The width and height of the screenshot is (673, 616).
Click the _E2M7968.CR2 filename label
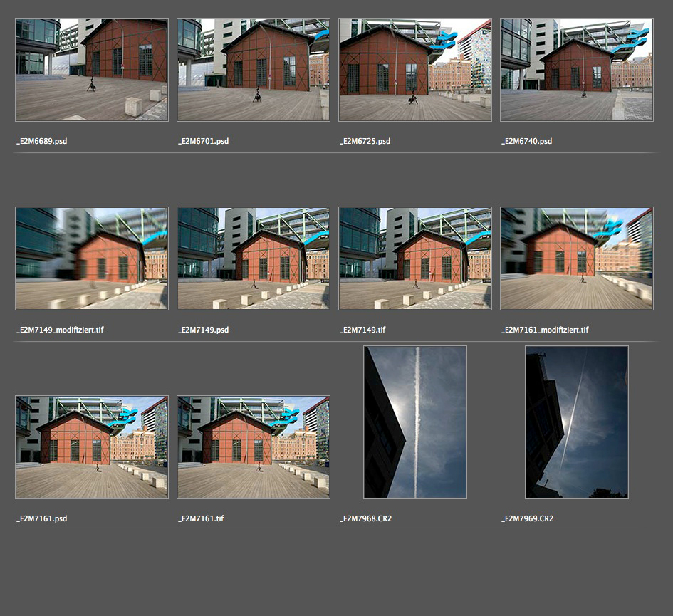[x=366, y=519]
